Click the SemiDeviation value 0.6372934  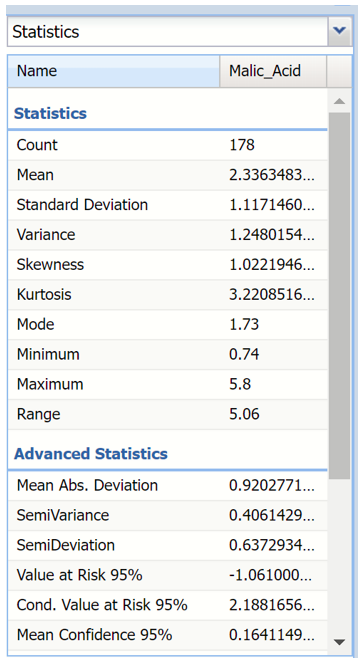coord(272,545)
